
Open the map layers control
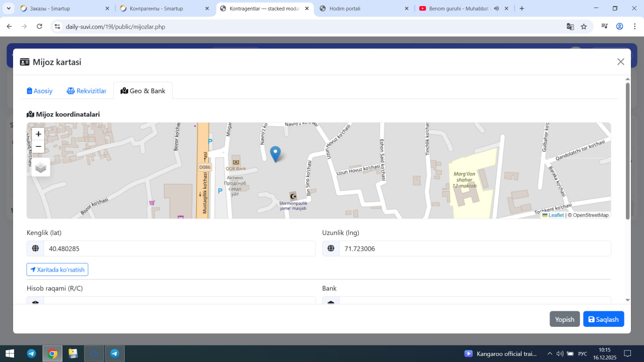coord(41,167)
